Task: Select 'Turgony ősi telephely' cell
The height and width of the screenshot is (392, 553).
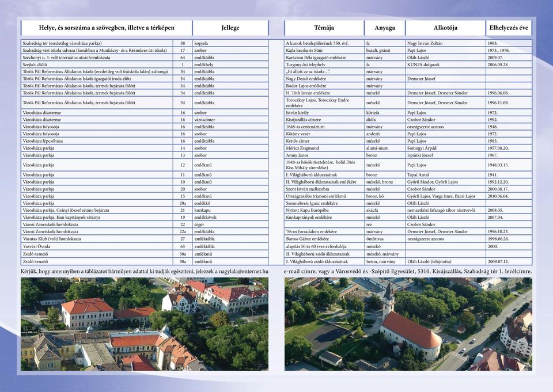Action: point(324,64)
